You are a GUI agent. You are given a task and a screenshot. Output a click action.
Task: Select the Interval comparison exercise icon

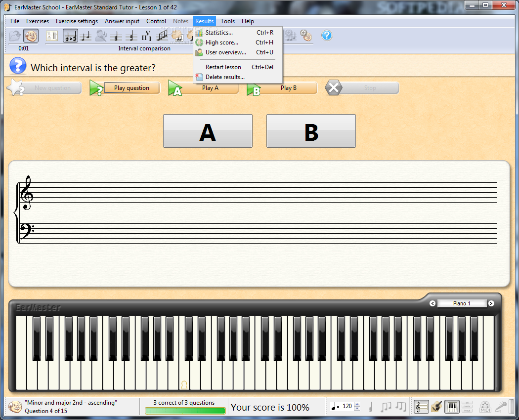tap(70, 36)
